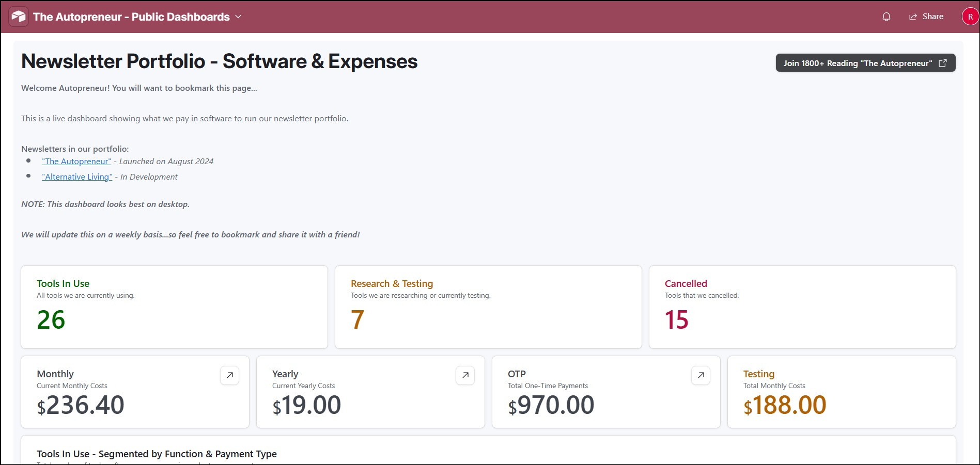Image resolution: width=980 pixels, height=465 pixels.
Task: Click The Autopreneur - Public Dashboards title
Action: click(131, 17)
